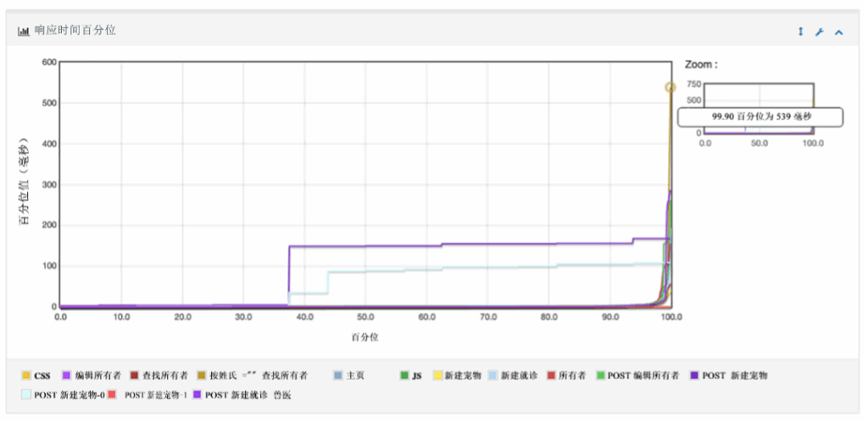Click the 主页 legend color box

338,376
